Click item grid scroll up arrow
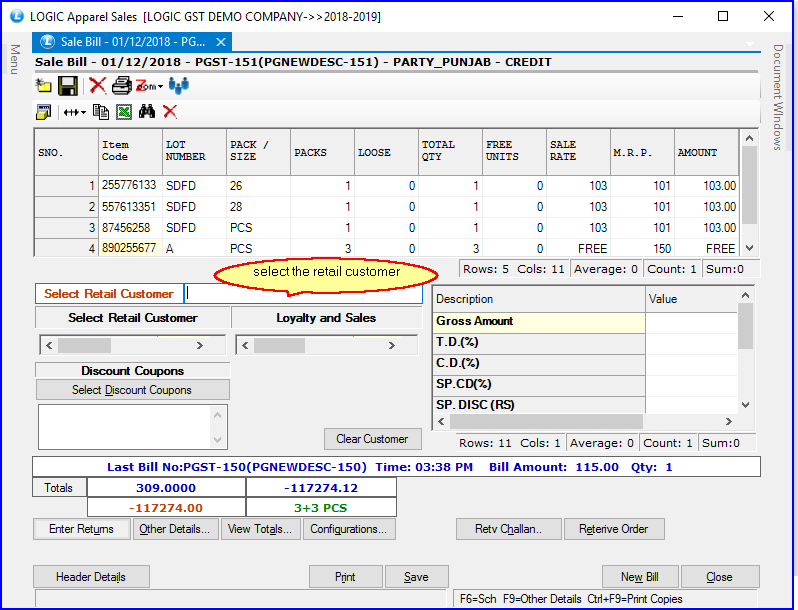This screenshot has height=610, width=798. [749, 138]
